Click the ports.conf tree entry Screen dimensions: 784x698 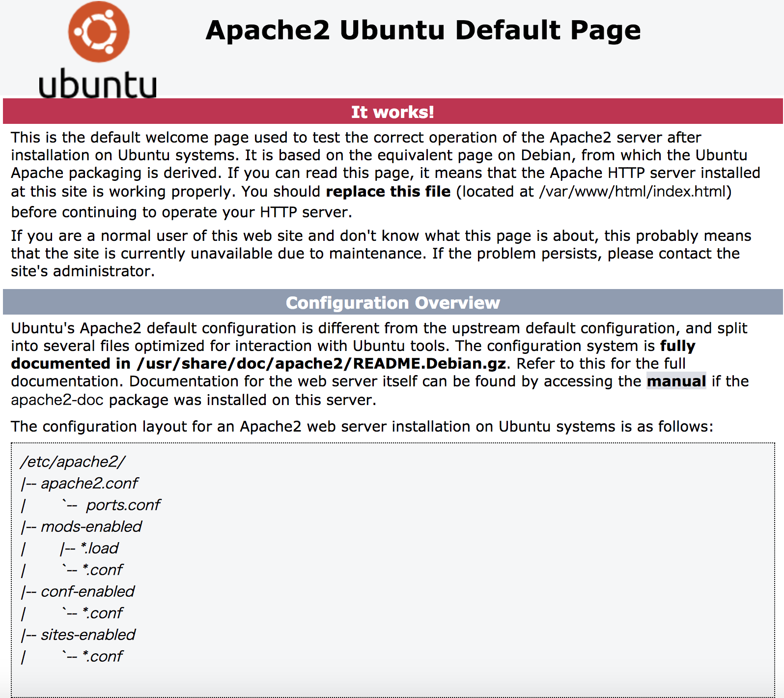[123, 505]
